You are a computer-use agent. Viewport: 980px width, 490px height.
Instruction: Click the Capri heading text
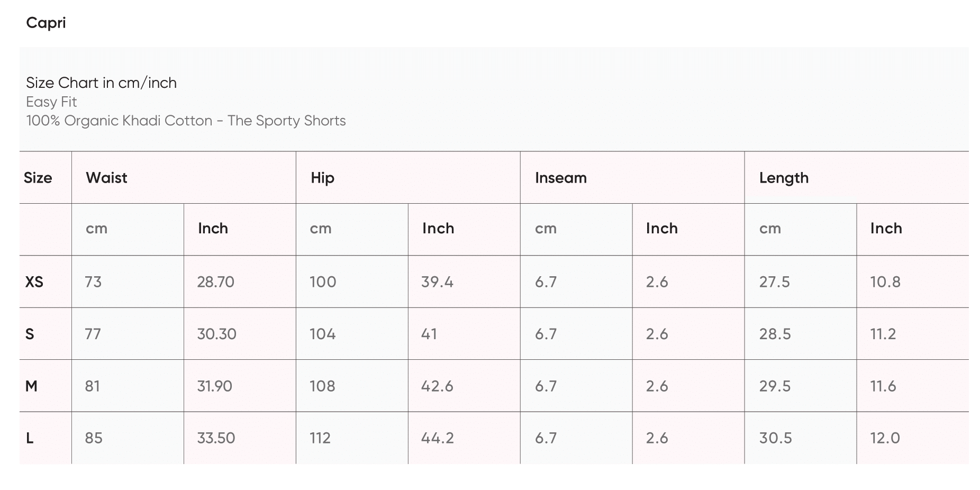[x=46, y=23]
